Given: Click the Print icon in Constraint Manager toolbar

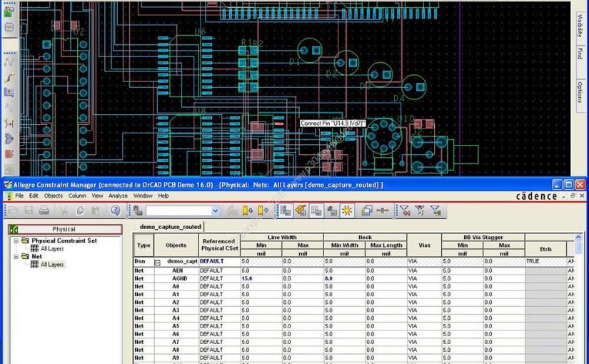Looking at the screenshot, I should tap(44, 211).
